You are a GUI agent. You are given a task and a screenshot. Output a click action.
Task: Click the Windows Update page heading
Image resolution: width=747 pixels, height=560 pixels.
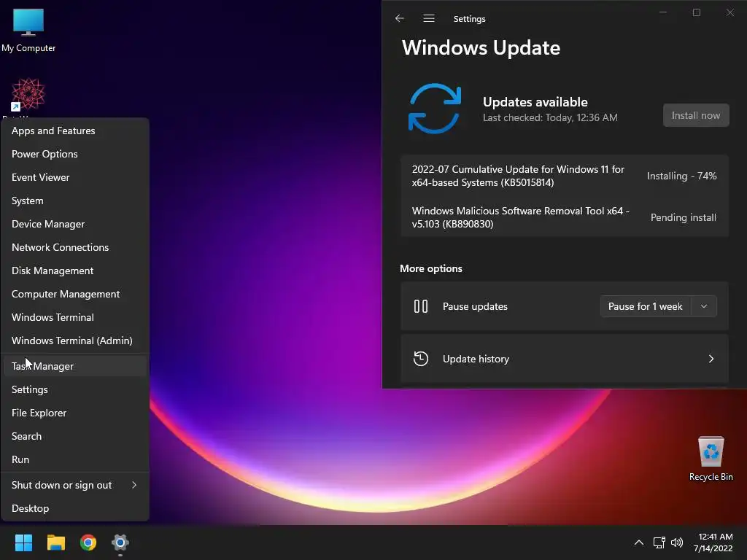tap(481, 47)
